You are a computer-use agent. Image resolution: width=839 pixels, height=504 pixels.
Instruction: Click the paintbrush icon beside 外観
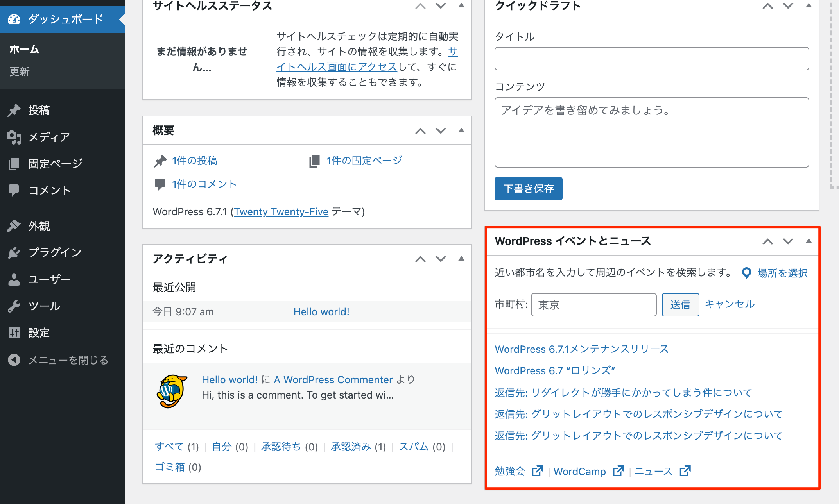coord(14,226)
